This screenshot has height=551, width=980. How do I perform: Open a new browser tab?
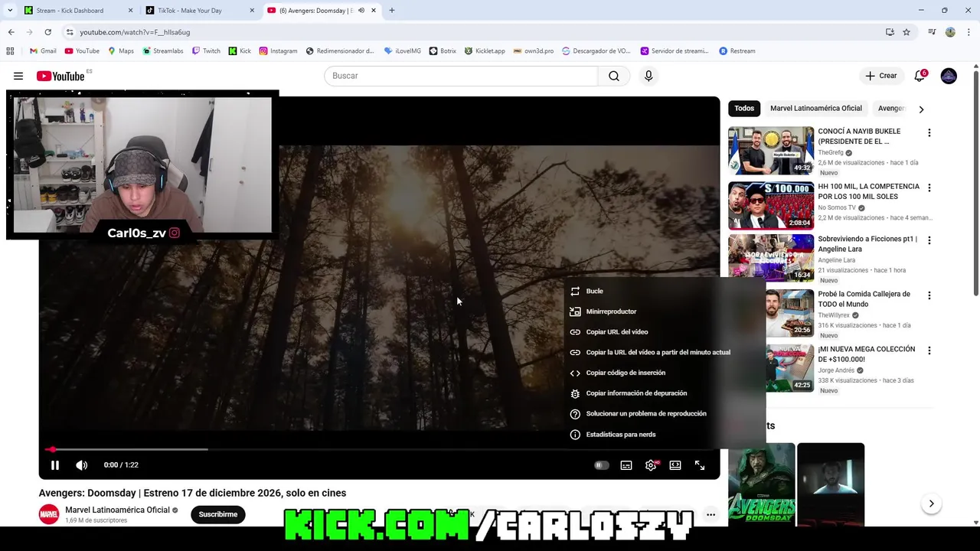coord(392,11)
